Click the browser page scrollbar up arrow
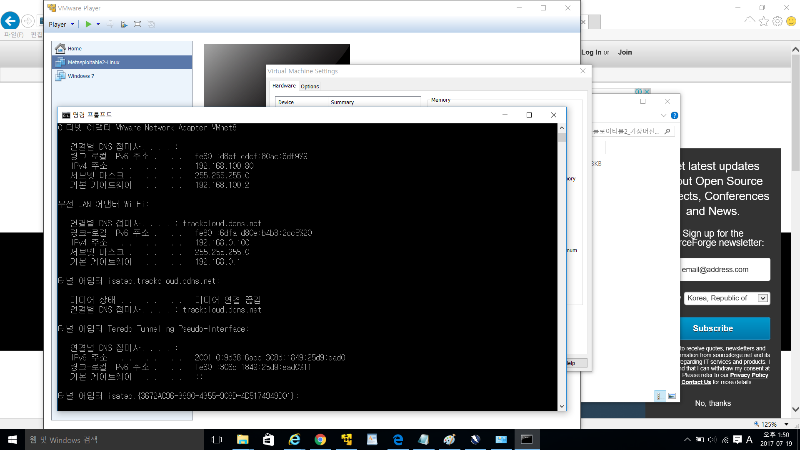Screen dimensions: 800x450 (x=795, y=50)
